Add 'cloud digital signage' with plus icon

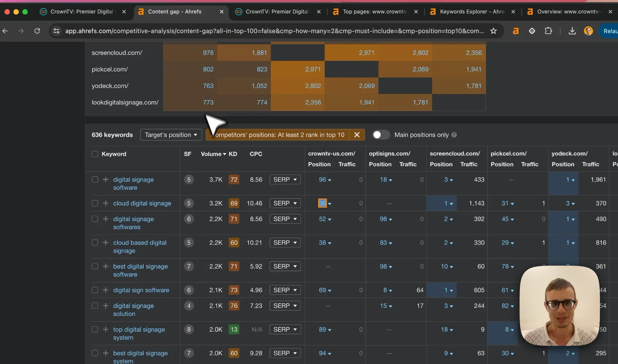(x=106, y=203)
